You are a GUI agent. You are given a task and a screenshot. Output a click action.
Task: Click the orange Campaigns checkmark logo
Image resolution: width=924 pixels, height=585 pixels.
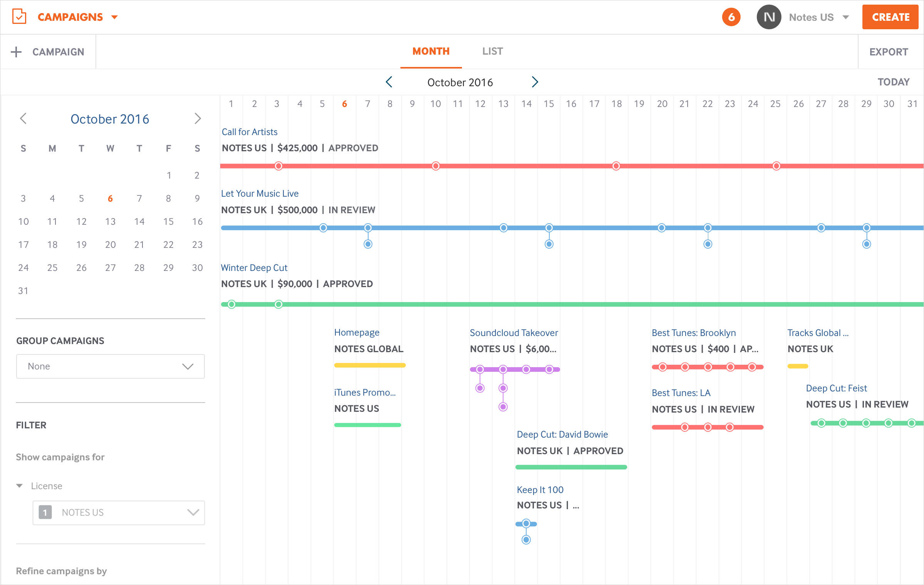click(x=19, y=17)
